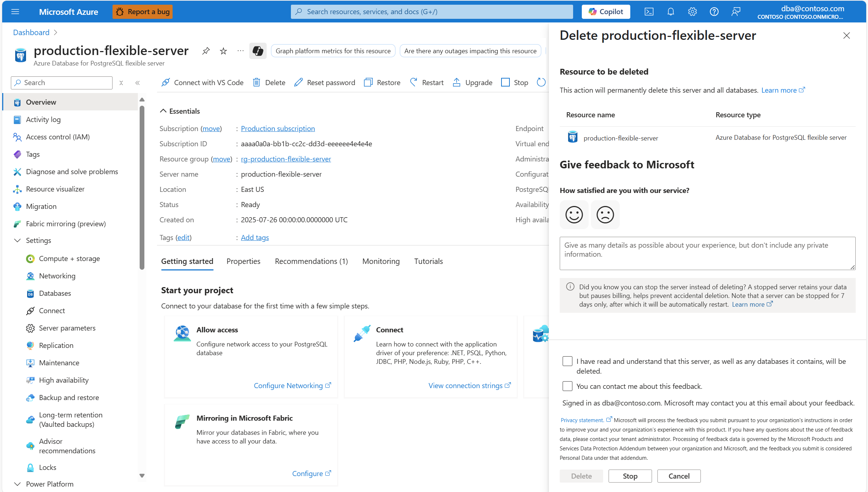Click the feedback details text box
Viewport: 868px width, 492px height.
pos(707,253)
